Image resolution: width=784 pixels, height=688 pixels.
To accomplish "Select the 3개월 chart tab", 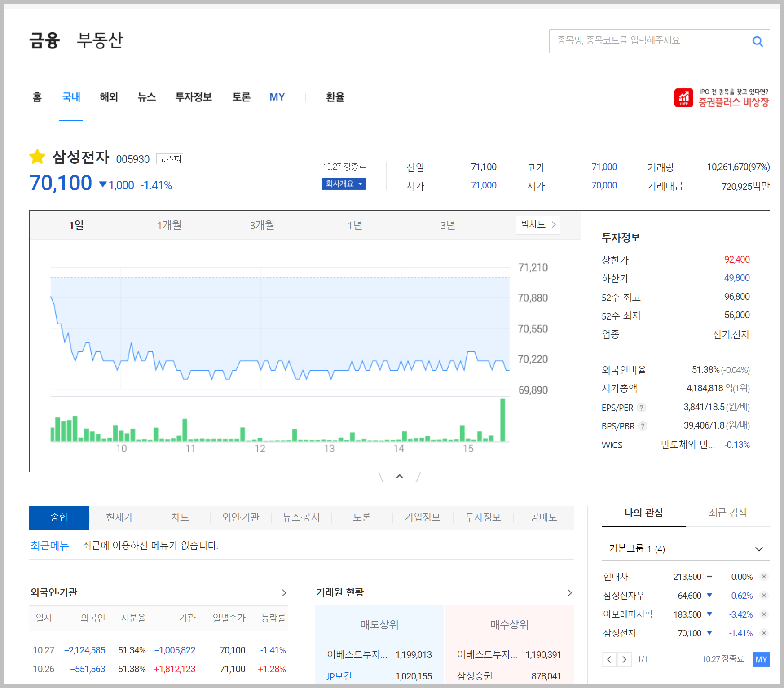I will tap(262, 225).
